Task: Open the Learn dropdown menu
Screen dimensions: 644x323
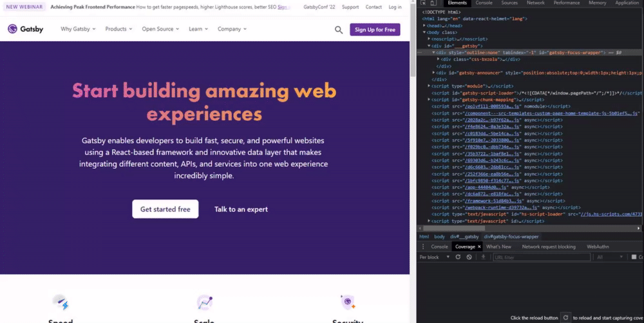Action: pyautogui.click(x=198, y=29)
